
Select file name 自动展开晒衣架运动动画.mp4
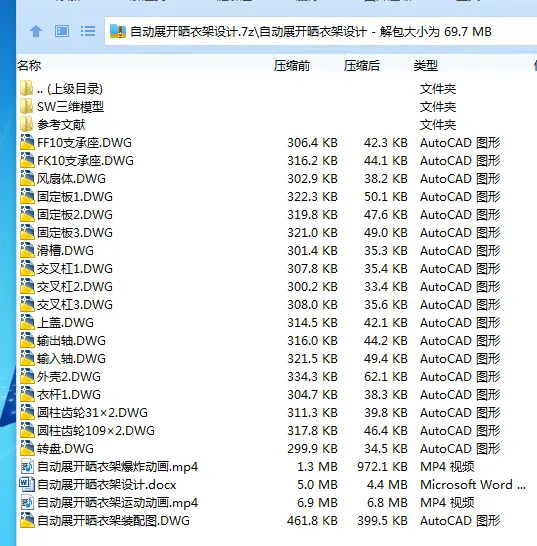pyautogui.click(x=117, y=502)
